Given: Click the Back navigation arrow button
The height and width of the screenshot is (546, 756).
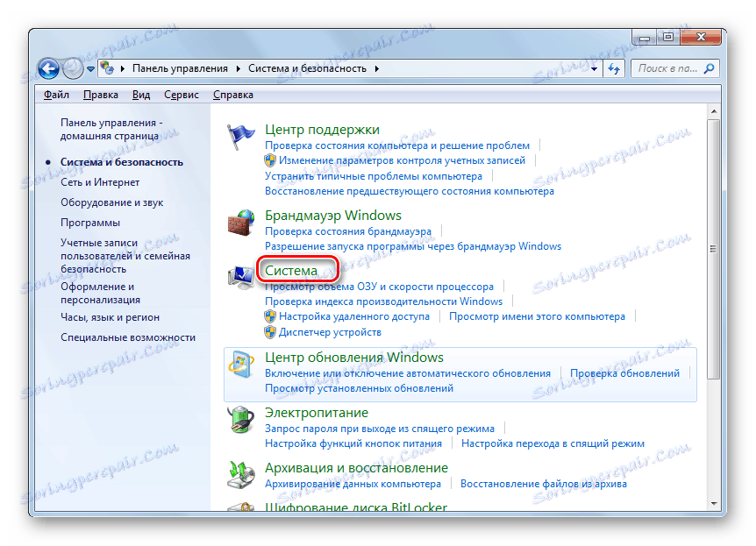Looking at the screenshot, I should coord(49,68).
